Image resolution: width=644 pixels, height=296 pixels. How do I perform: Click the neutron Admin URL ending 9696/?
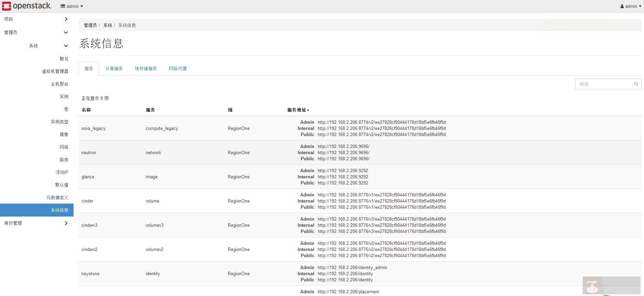pos(344,147)
